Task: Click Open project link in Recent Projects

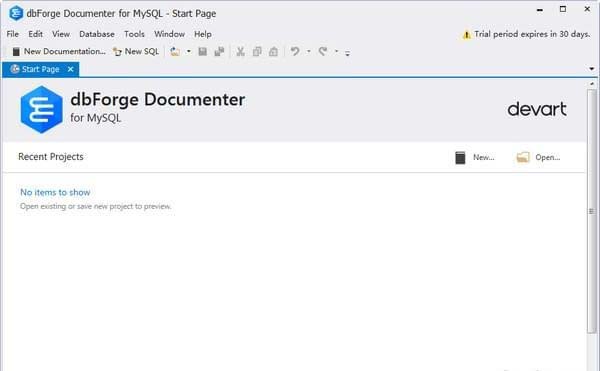Action: pyautogui.click(x=548, y=157)
